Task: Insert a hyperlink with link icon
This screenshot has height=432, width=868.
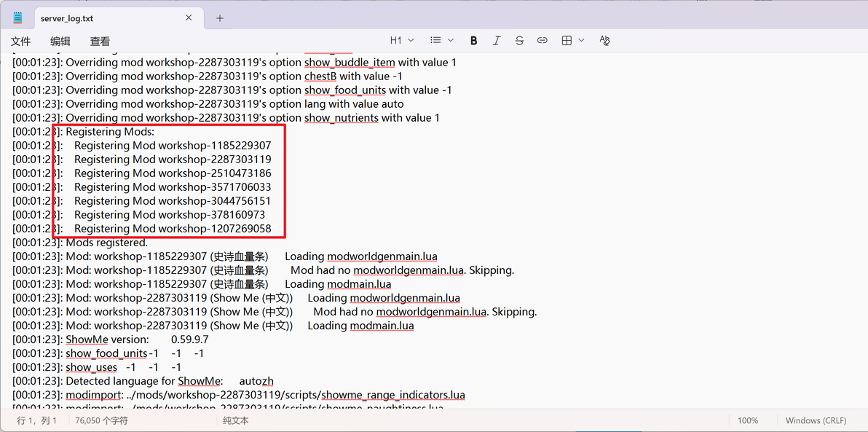Action: point(542,40)
